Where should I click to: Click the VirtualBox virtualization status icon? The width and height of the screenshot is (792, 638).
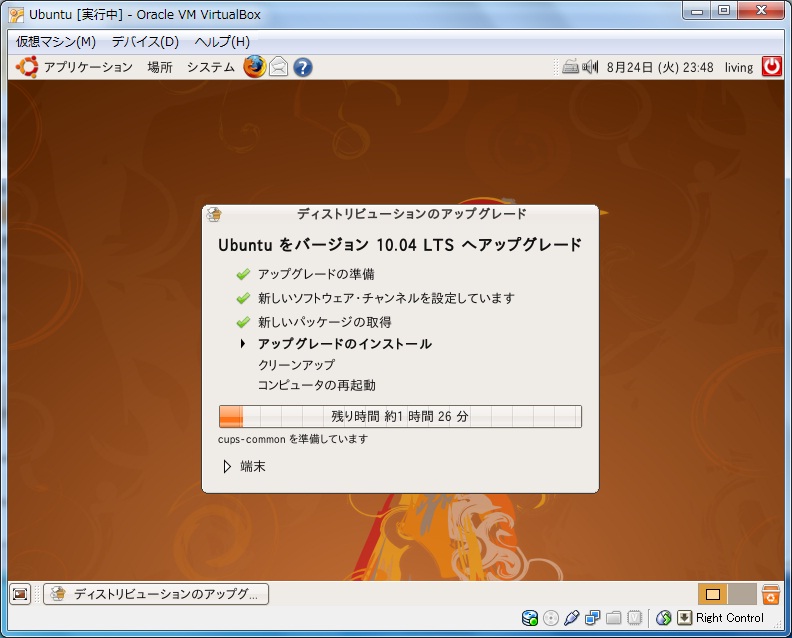pyautogui.click(x=634, y=618)
